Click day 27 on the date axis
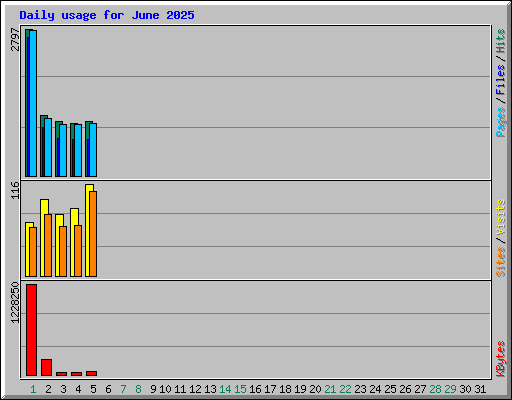512x400 pixels. pos(420,389)
